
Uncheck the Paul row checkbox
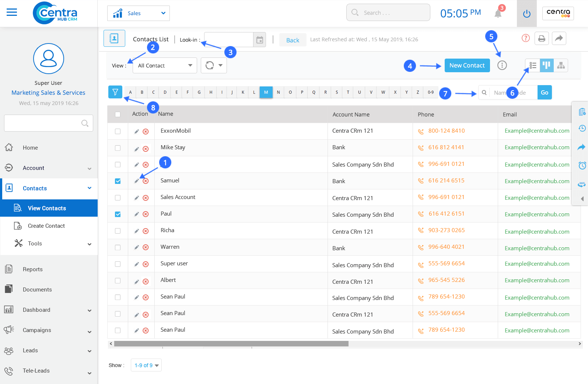pyautogui.click(x=118, y=214)
